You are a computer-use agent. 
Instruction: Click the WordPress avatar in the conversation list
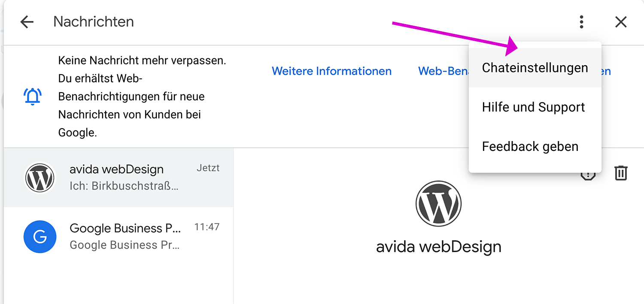point(40,178)
